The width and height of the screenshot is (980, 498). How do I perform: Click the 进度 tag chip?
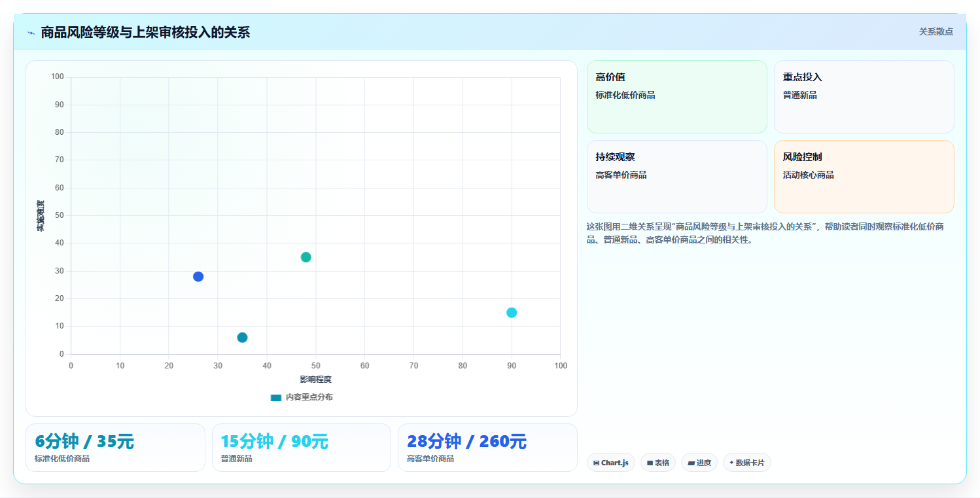[x=699, y=463]
